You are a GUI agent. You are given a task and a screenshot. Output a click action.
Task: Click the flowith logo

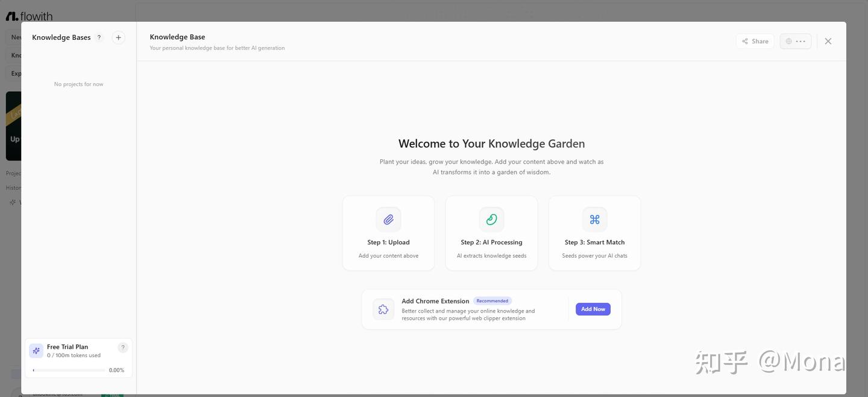29,16
